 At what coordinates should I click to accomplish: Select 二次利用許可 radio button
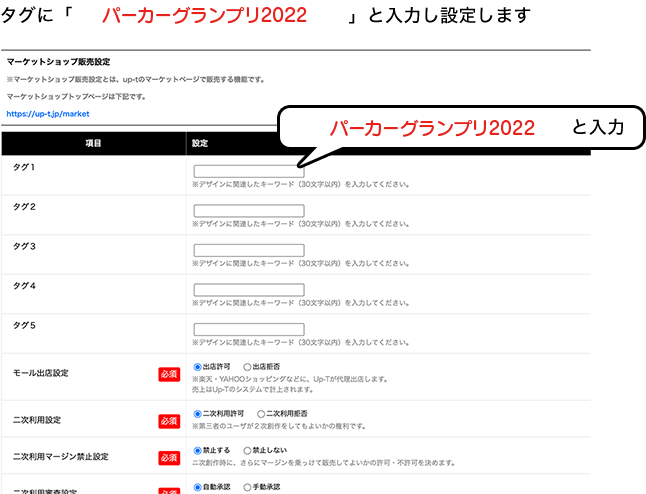(198, 414)
